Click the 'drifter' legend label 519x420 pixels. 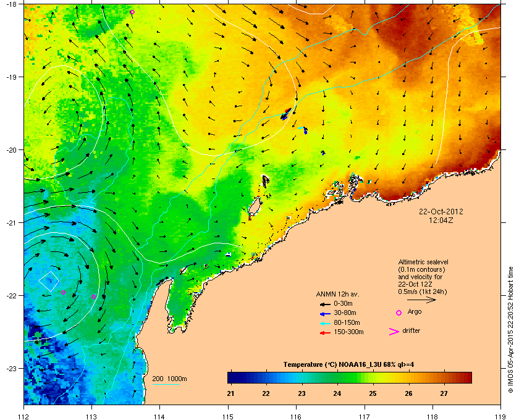pyautogui.click(x=411, y=330)
